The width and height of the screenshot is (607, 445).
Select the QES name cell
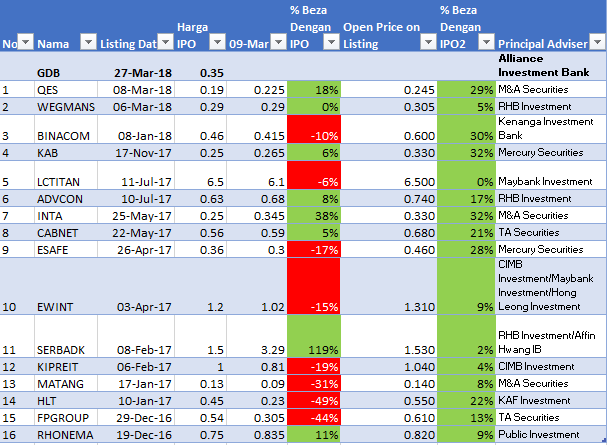click(66, 89)
